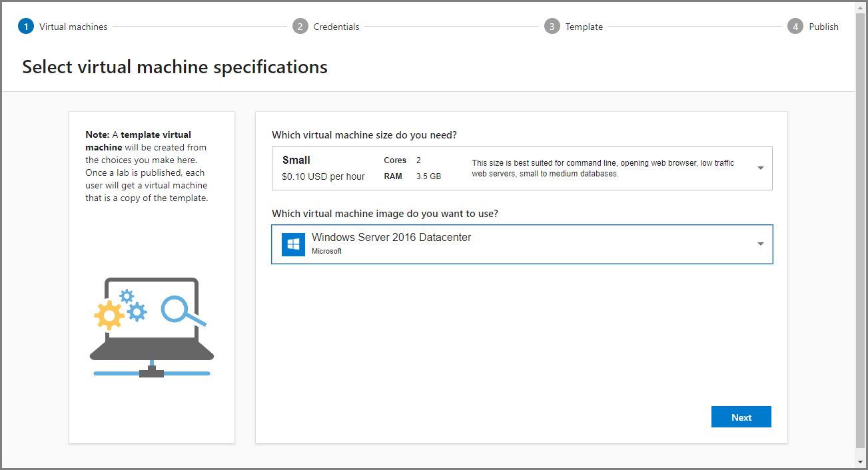The height and width of the screenshot is (470, 868).
Task: Click the yellow gear in illustration
Action: click(x=109, y=315)
